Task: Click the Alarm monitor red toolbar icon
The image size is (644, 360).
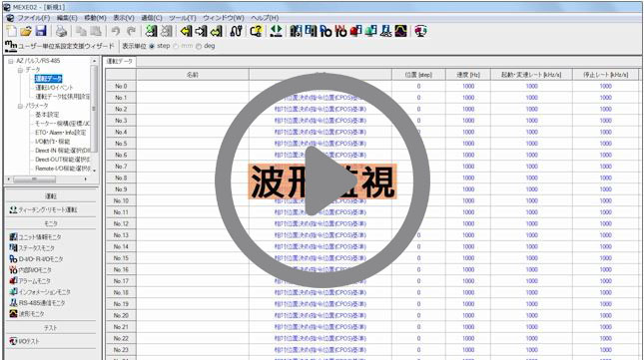Action: pos(355,31)
